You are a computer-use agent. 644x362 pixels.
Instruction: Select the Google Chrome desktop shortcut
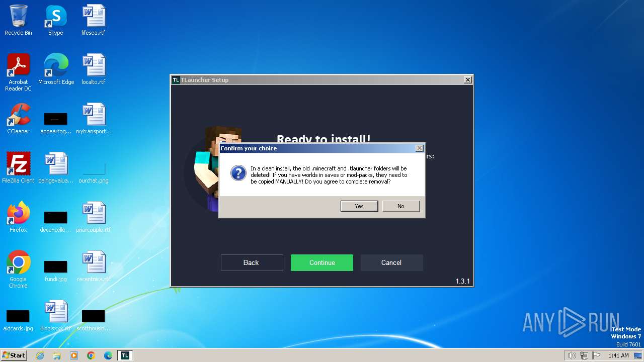pos(18,269)
